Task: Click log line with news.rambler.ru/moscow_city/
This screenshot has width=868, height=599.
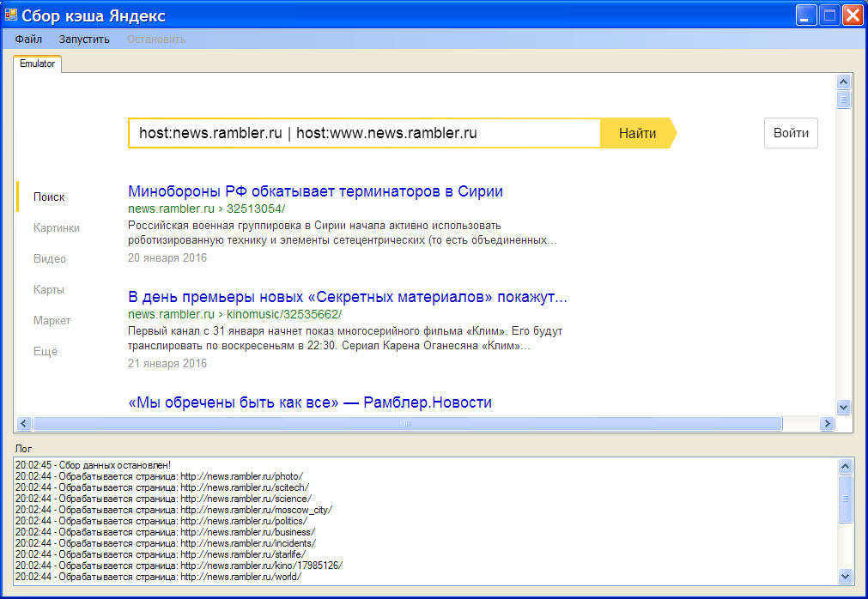Action: [x=173, y=510]
